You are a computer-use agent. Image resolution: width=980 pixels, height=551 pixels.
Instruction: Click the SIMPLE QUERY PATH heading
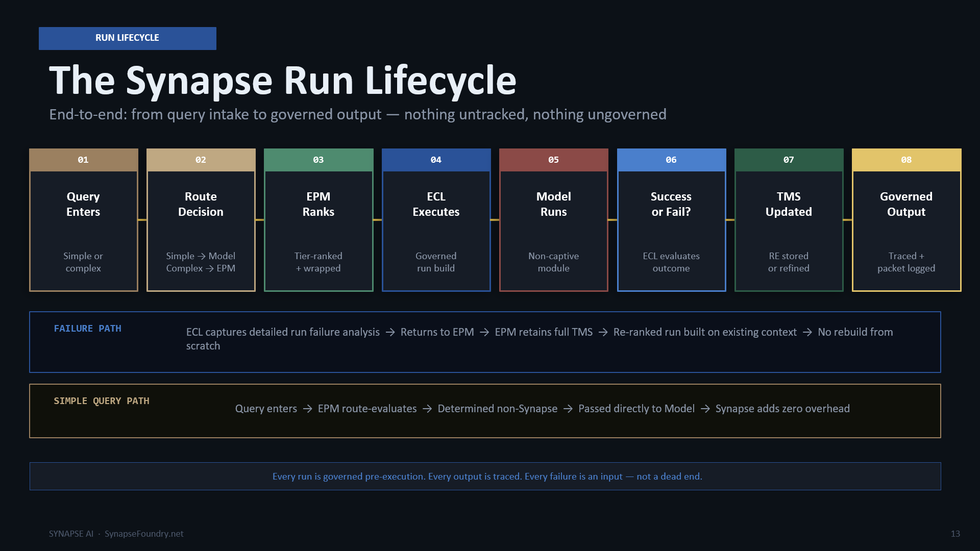pyautogui.click(x=102, y=401)
